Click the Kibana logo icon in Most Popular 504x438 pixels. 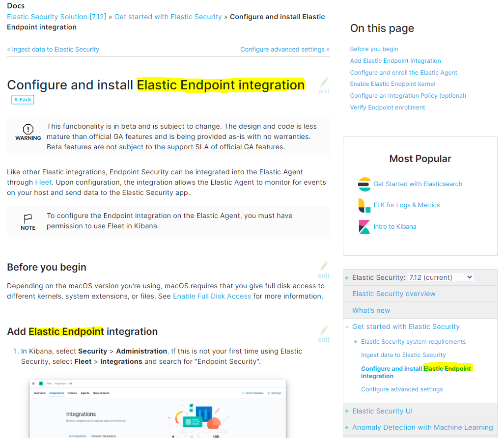point(364,226)
